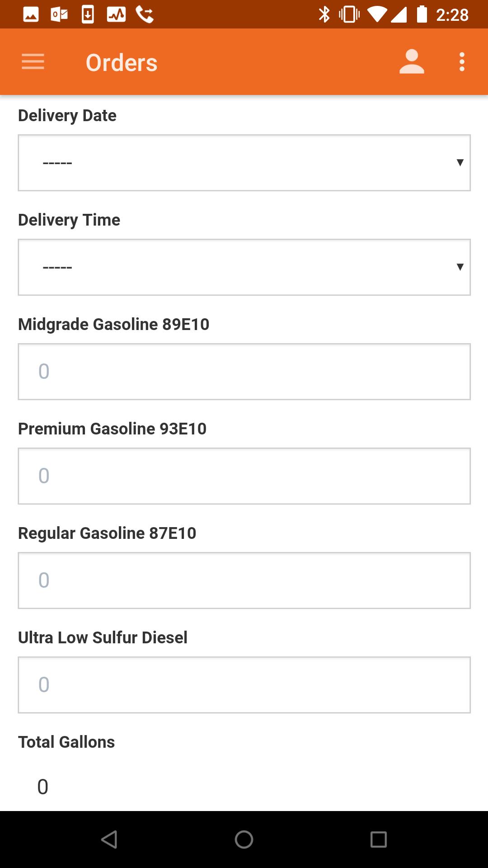488x868 pixels.
Task: Tap the battery status icon
Action: tap(422, 15)
